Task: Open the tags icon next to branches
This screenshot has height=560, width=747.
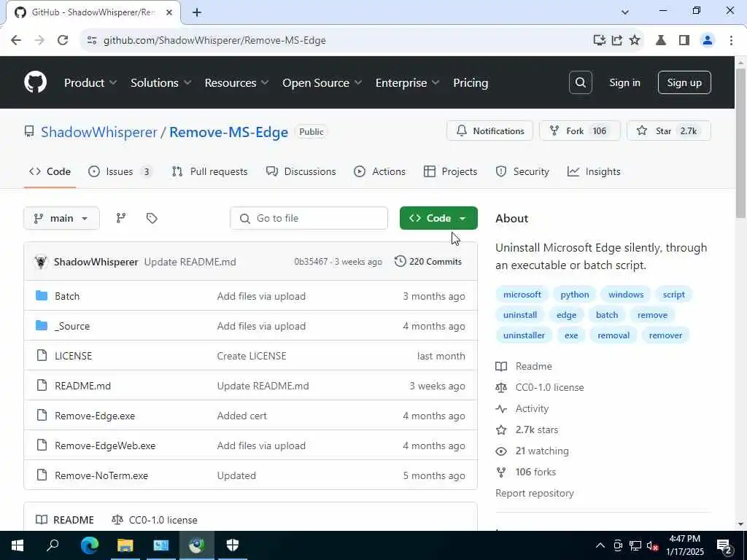Action: pyautogui.click(x=152, y=218)
